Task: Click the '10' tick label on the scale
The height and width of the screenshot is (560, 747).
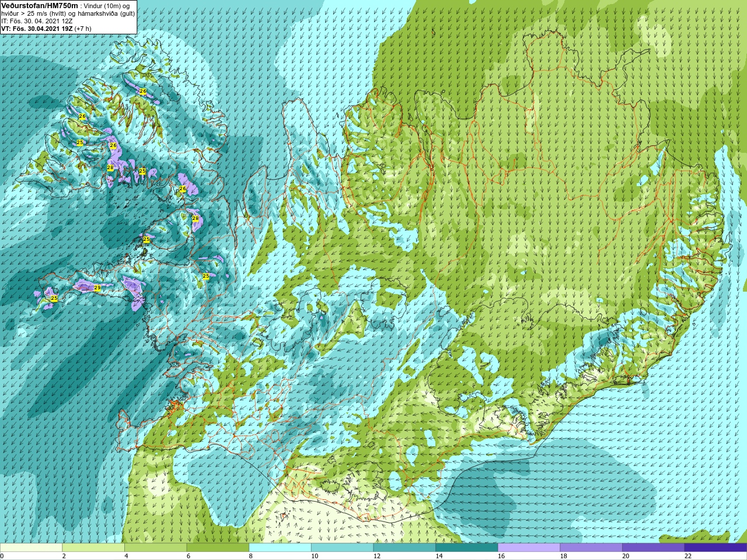Action: (x=315, y=556)
